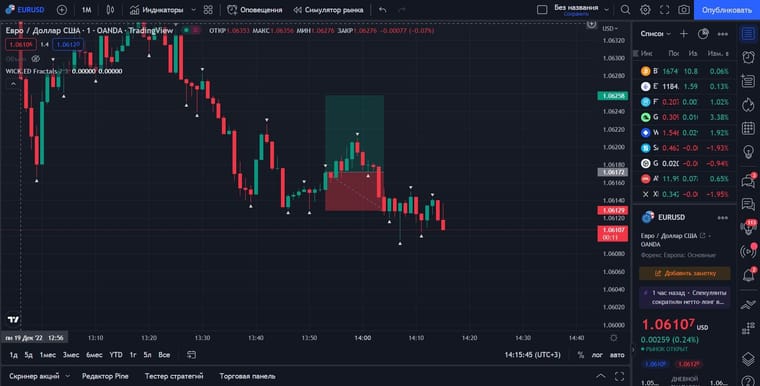Open chart settings gear icon

pyautogui.click(x=645, y=10)
